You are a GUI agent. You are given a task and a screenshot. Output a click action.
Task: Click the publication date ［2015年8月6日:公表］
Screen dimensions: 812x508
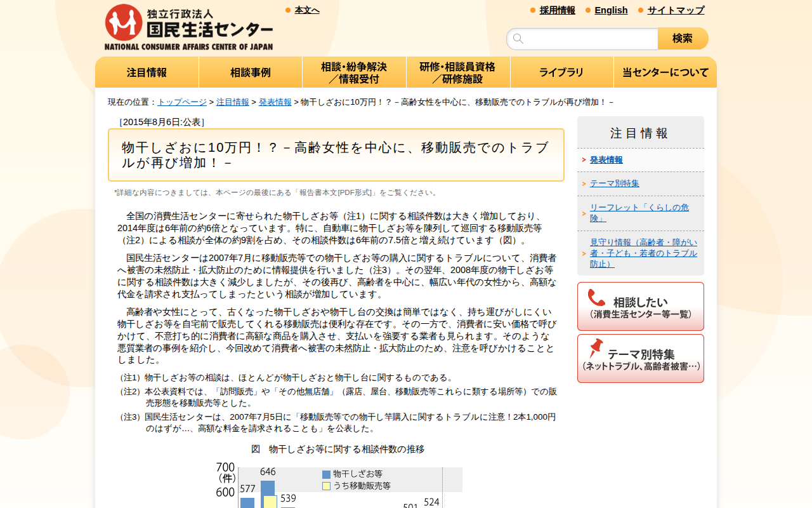pos(162,122)
